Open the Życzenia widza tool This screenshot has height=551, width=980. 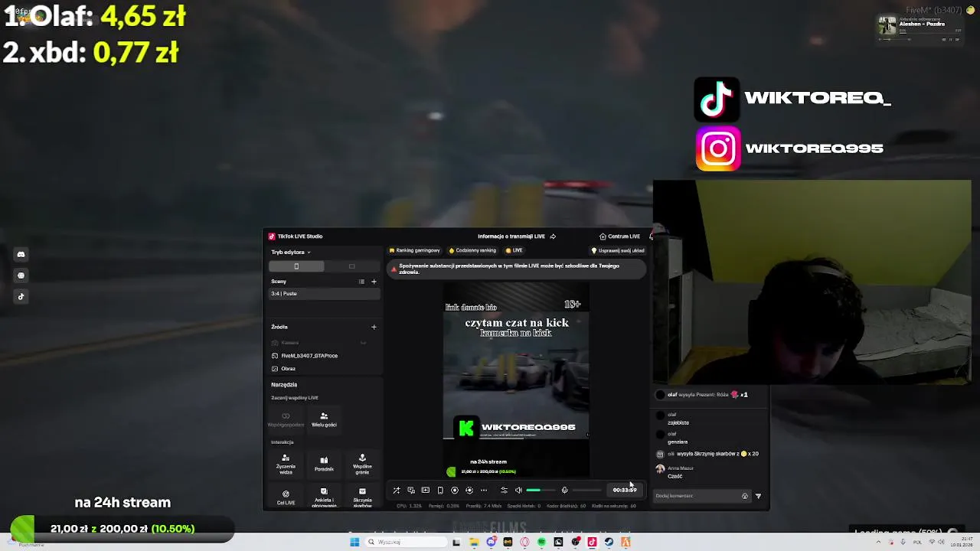[286, 464]
